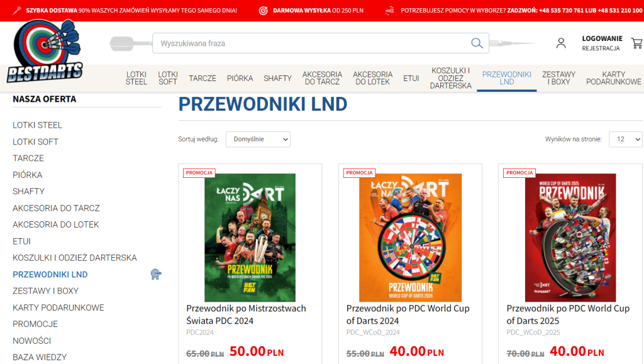Click the BestDarts logo
The height and width of the screenshot is (364, 644).
tap(45, 51)
